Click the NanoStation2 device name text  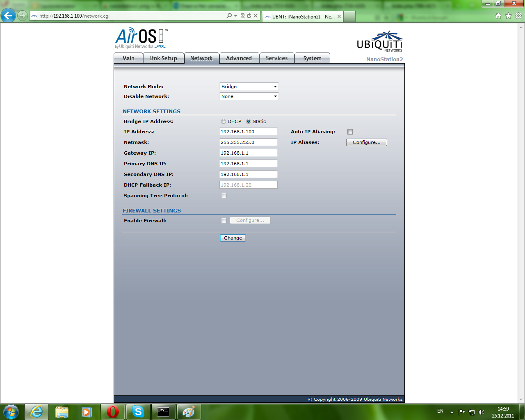(385, 59)
